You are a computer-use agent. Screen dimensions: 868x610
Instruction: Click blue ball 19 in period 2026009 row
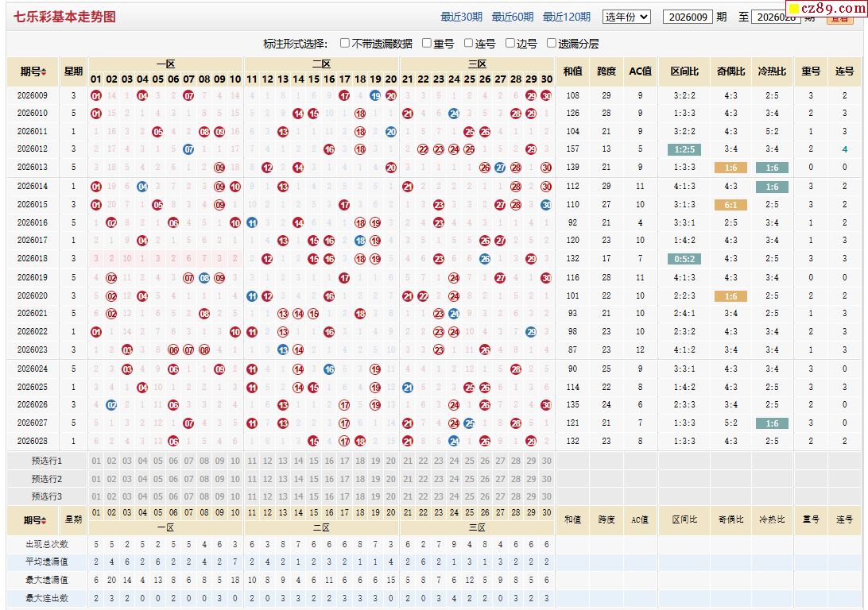[375, 95]
